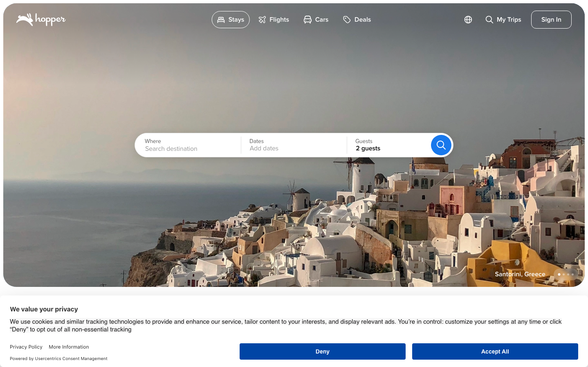Select the Stays tab with bed icon

tap(231, 20)
